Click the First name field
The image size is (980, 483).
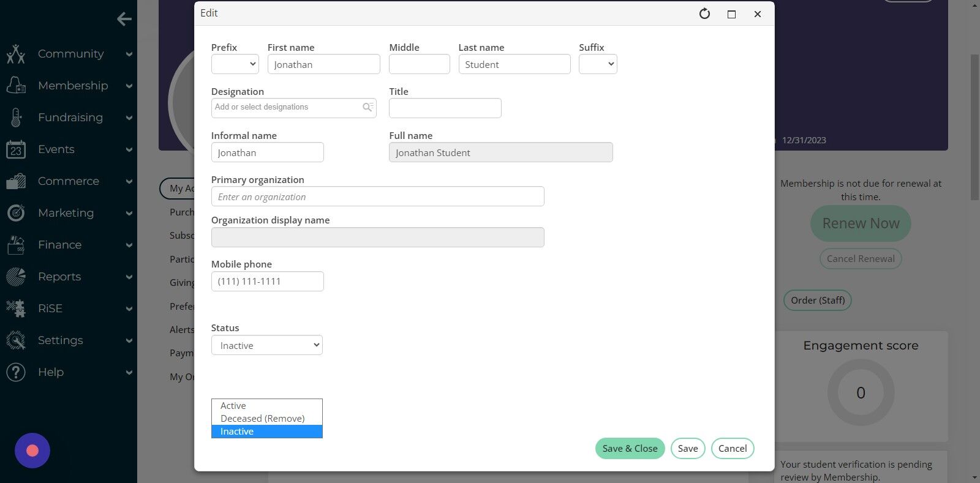pyautogui.click(x=323, y=64)
